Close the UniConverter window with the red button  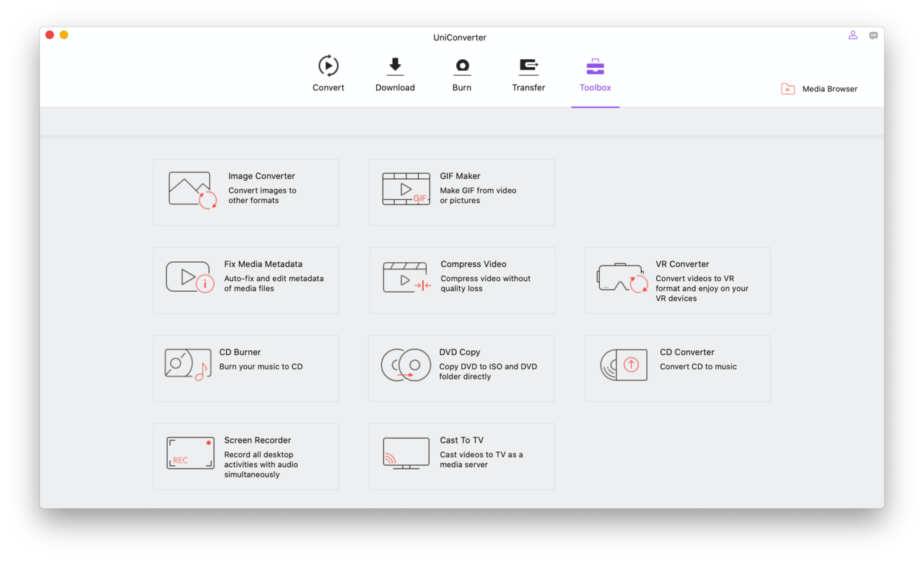(x=50, y=35)
